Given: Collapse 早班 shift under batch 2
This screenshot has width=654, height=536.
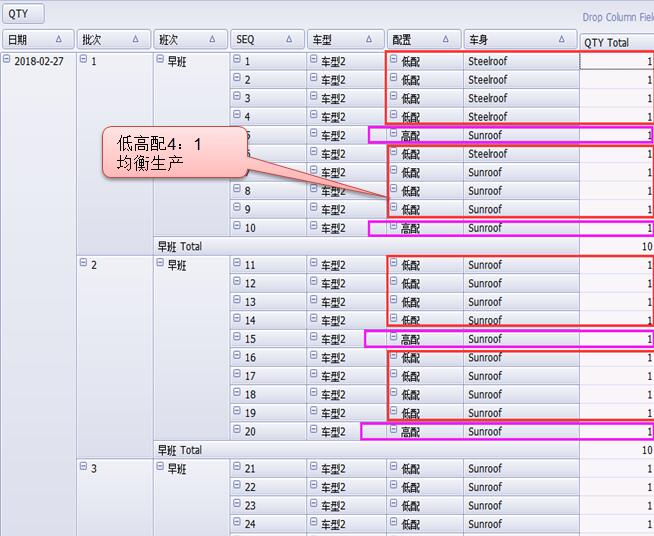Looking at the screenshot, I should point(160,264).
